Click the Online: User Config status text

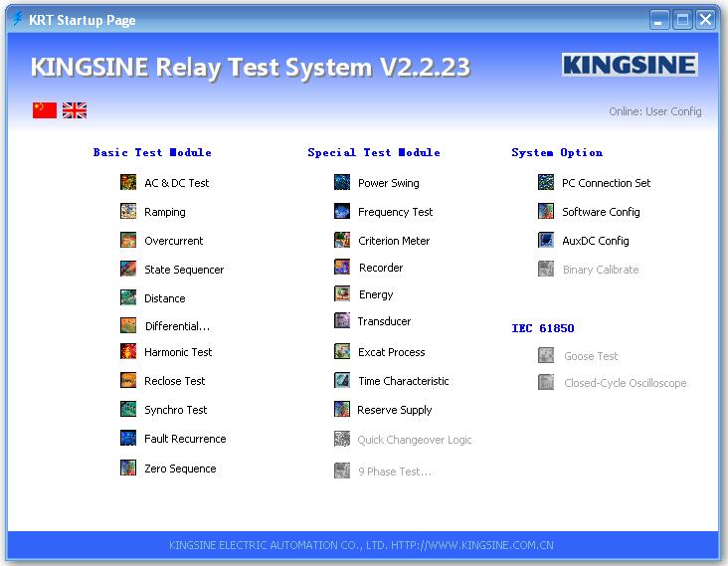pyautogui.click(x=654, y=111)
